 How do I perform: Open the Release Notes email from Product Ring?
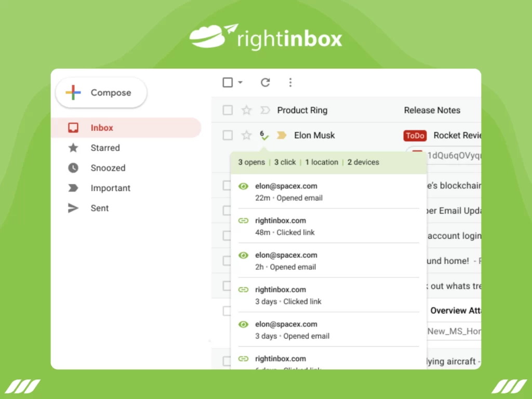[x=432, y=110]
